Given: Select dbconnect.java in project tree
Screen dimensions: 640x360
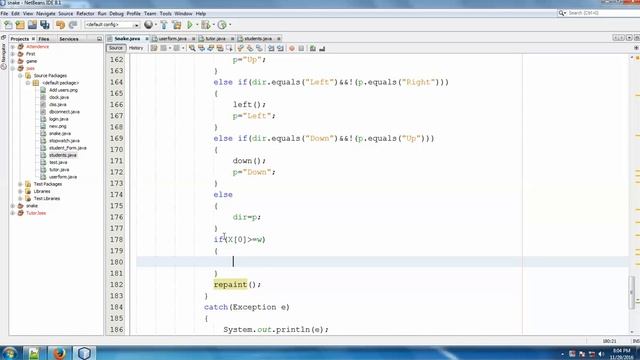Looking at the screenshot, I should [x=64, y=112].
